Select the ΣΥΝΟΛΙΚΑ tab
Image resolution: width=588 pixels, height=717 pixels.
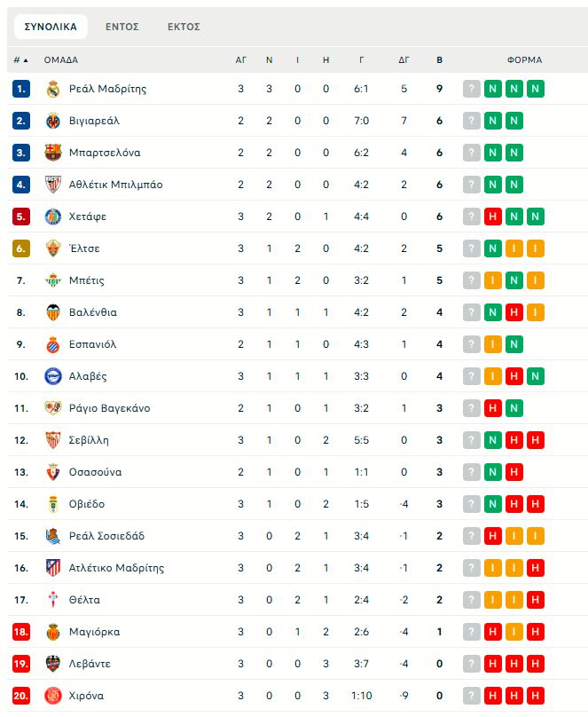click(x=51, y=27)
